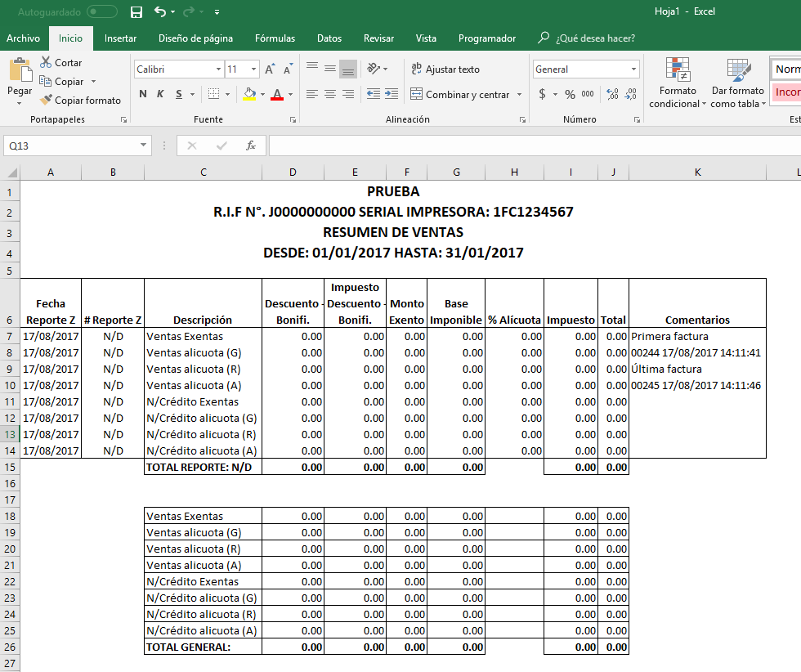This screenshot has width=801, height=672.
Task: Click the Ajustar texto button
Action: pos(445,69)
